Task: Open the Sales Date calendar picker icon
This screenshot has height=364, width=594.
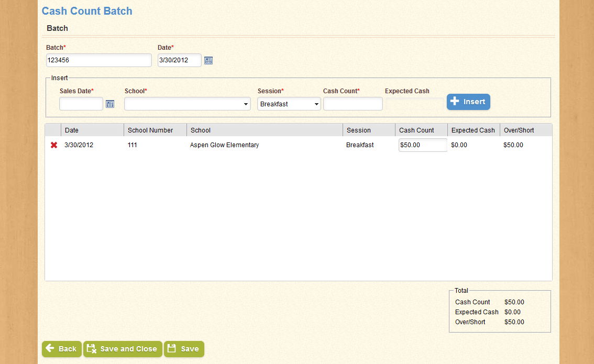Action: [110, 104]
